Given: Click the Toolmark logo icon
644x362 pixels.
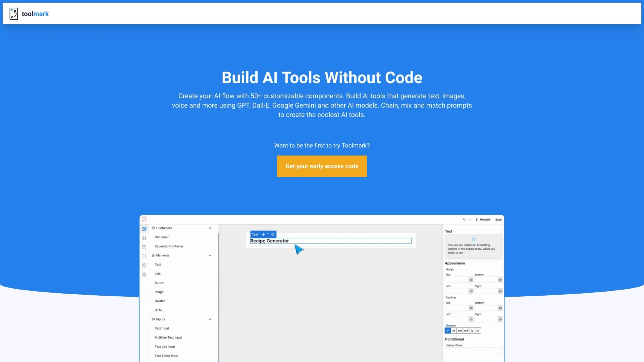Looking at the screenshot, I should coord(13,14).
